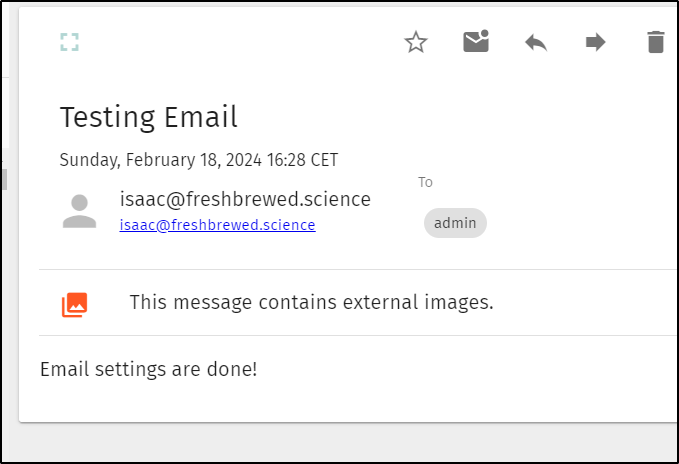Screen dimensions: 679x464
Task: Forward this email with the right arrow
Action: (x=595, y=42)
